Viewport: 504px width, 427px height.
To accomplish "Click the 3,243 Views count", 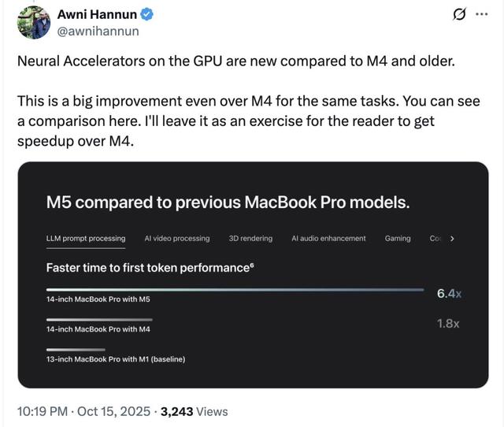I will tap(194, 411).
